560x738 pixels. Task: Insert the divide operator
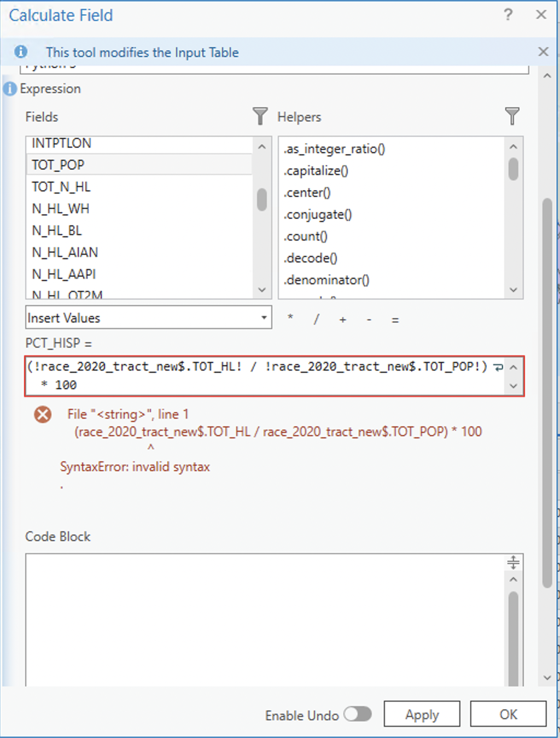point(316,320)
